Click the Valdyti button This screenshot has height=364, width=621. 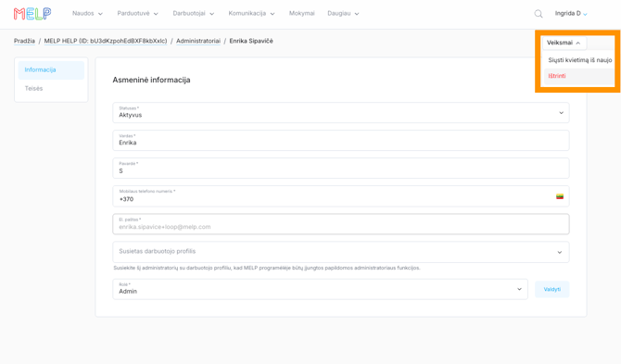[x=552, y=289]
